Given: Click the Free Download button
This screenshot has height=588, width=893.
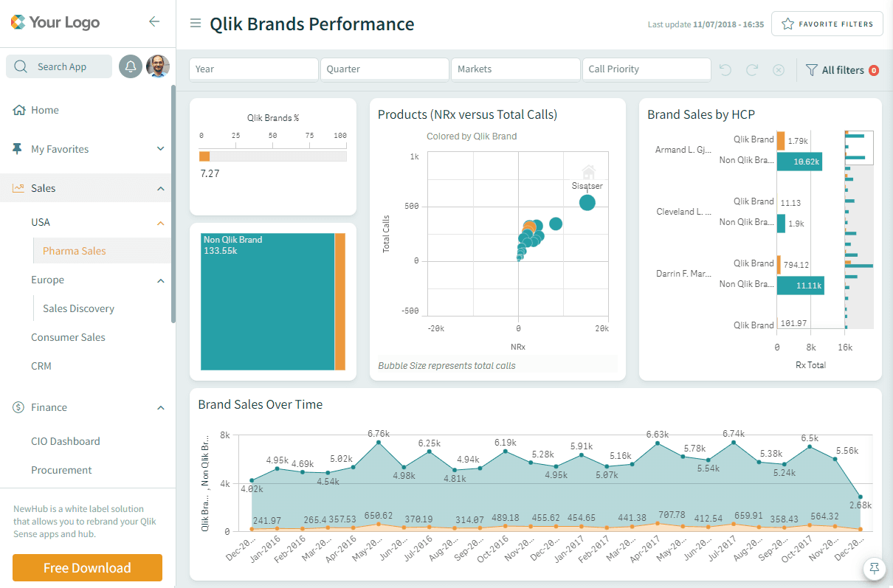Looking at the screenshot, I should pyautogui.click(x=87, y=567).
